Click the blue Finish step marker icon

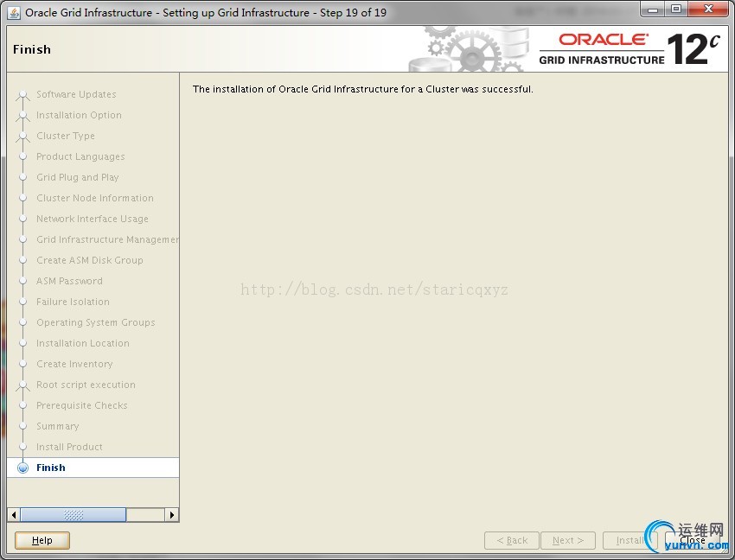tap(22, 468)
